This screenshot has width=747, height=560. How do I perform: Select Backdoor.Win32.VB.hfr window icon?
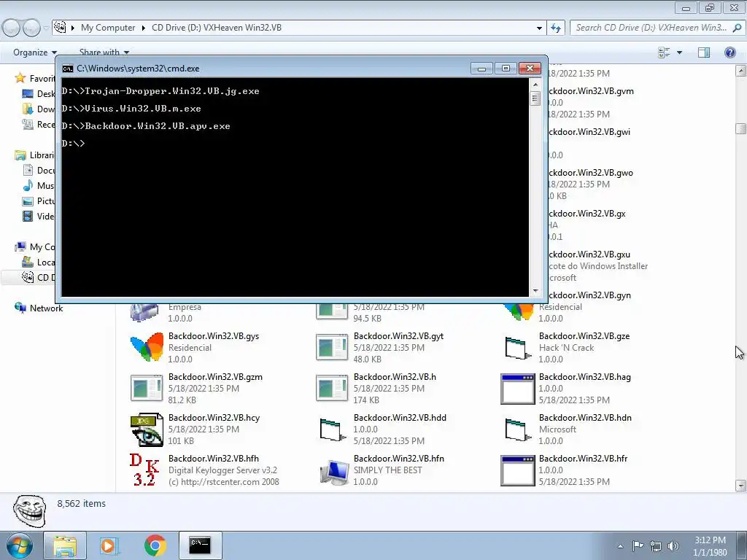[517, 470]
